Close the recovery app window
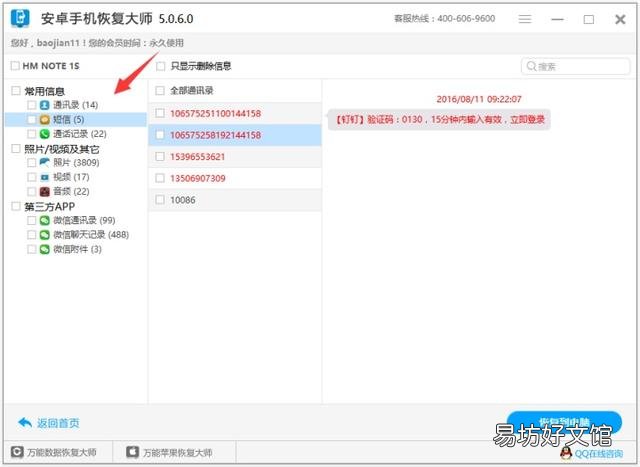This screenshot has width=640, height=467. point(620,19)
